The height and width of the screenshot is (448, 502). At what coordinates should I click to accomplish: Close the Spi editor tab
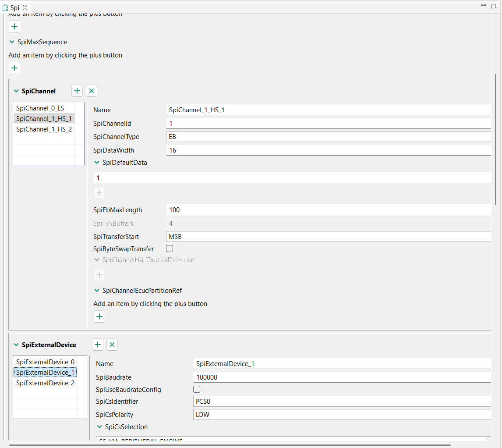[25, 7]
